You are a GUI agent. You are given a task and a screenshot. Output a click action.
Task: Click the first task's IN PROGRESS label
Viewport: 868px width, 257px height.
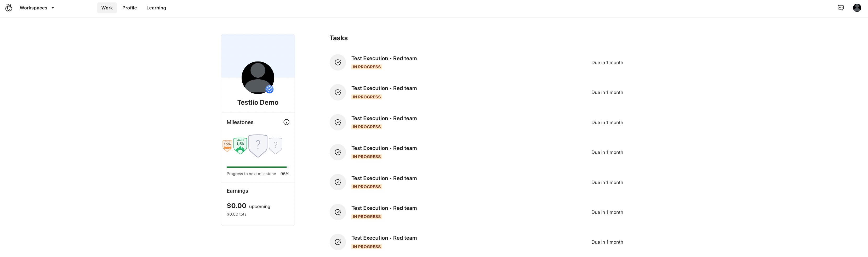pyautogui.click(x=367, y=67)
